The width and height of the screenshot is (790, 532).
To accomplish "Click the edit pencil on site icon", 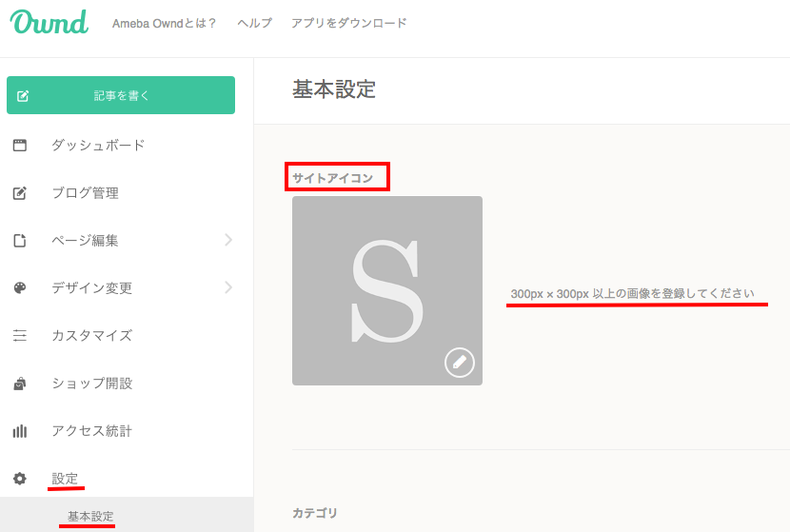I will [x=460, y=363].
